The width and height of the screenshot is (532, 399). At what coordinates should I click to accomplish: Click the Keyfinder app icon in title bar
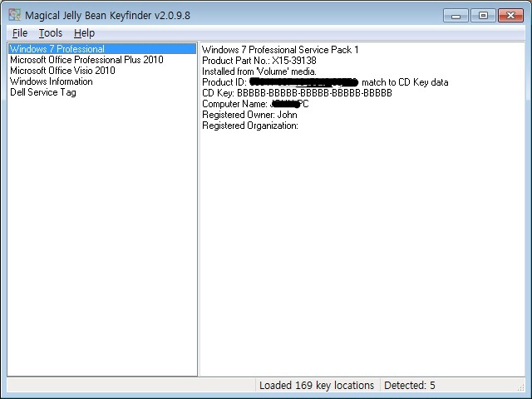click(x=15, y=15)
